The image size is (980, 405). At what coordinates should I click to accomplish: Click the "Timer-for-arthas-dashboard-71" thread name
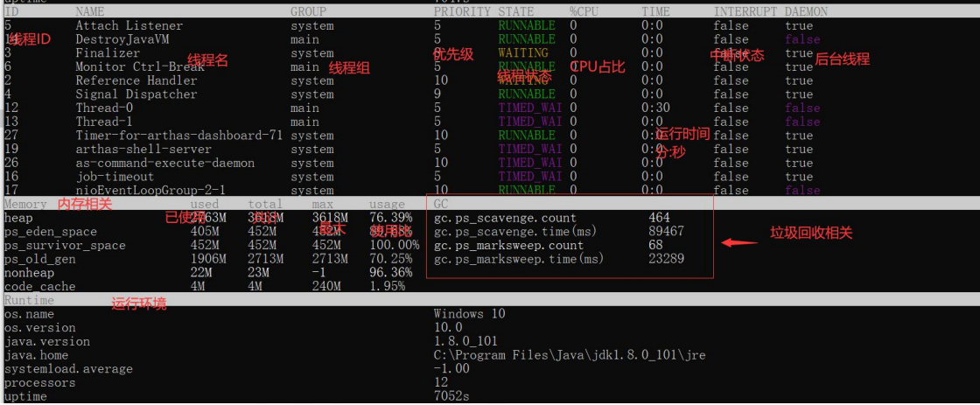[179, 136]
